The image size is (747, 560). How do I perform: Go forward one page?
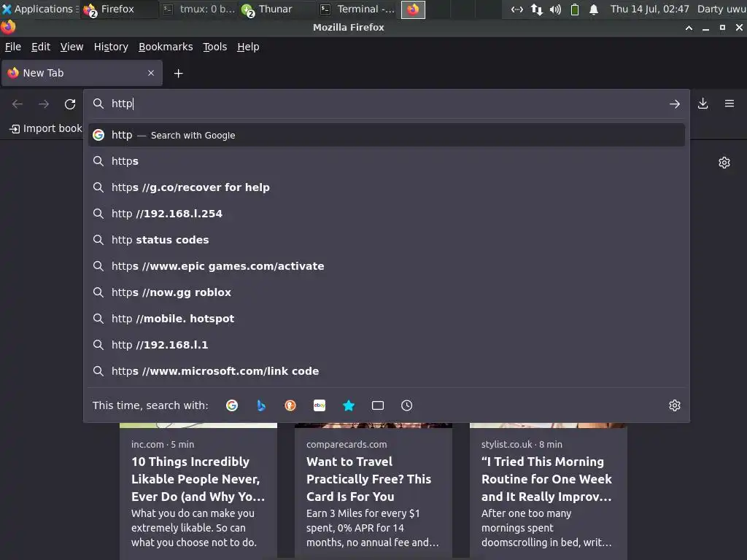tap(44, 104)
